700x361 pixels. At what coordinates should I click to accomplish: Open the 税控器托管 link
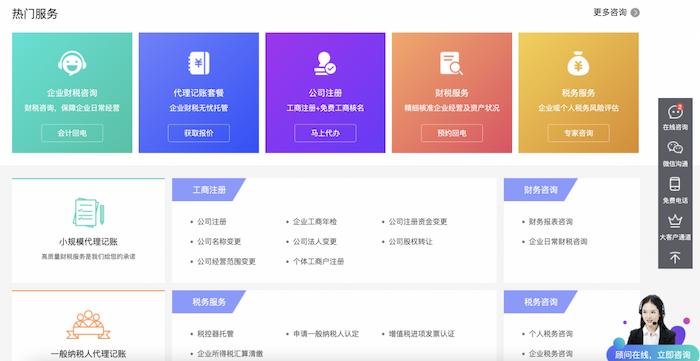(x=215, y=334)
